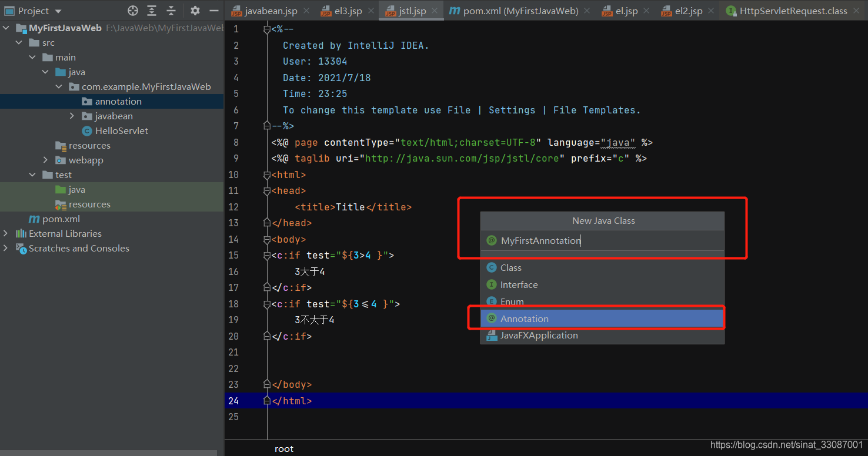Click the jstl core taglib URI text
The width and height of the screenshot is (868, 456).
point(462,159)
